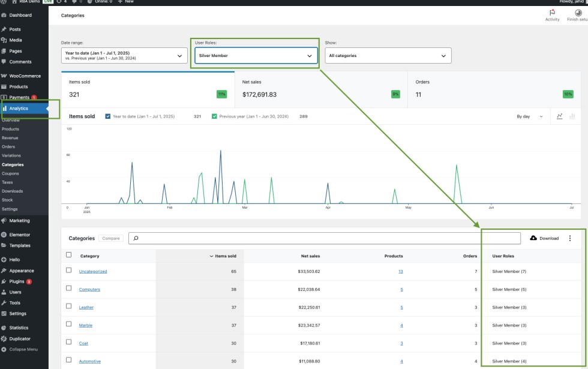
Task: Check the Computers category row checkbox
Action: pyautogui.click(x=68, y=289)
